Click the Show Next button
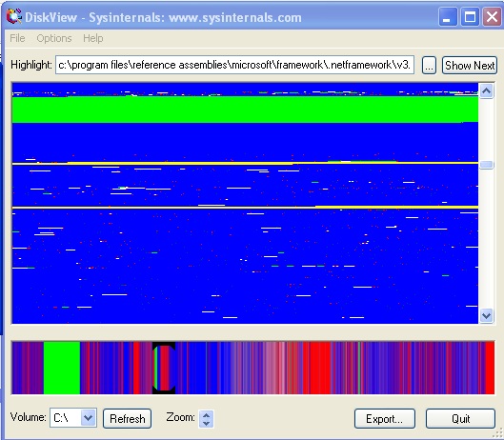The height and width of the screenshot is (440, 504). pos(470,66)
